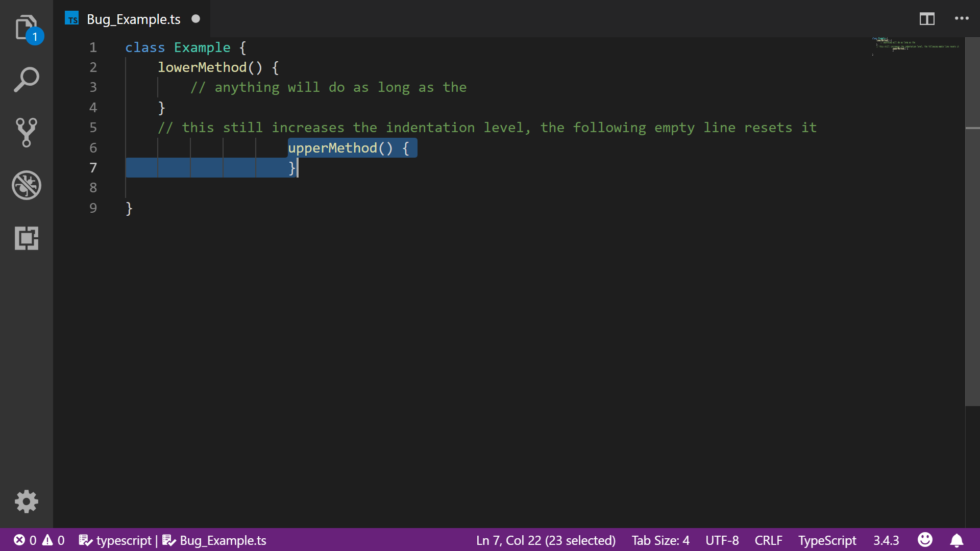Open the Search view icon
This screenshot has height=551, width=980.
coord(27,80)
